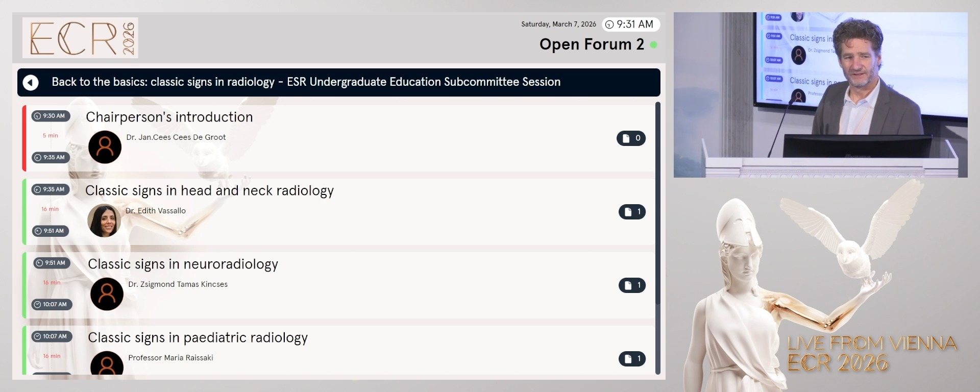Click the 9:30 AM start time badge
Viewport: 980px width, 392px height.
pyautogui.click(x=51, y=116)
